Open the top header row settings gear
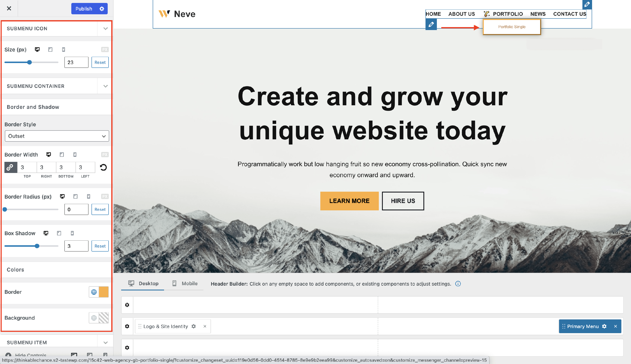 click(127, 305)
